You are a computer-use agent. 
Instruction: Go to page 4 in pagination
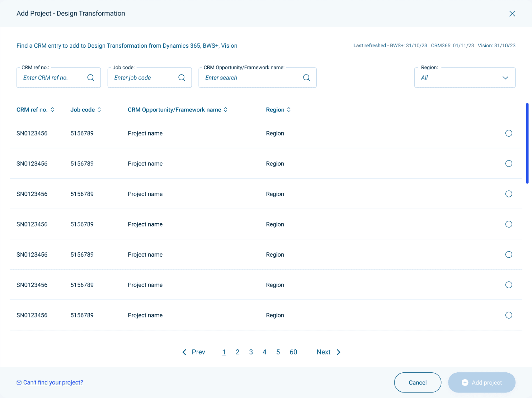(264, 352)
